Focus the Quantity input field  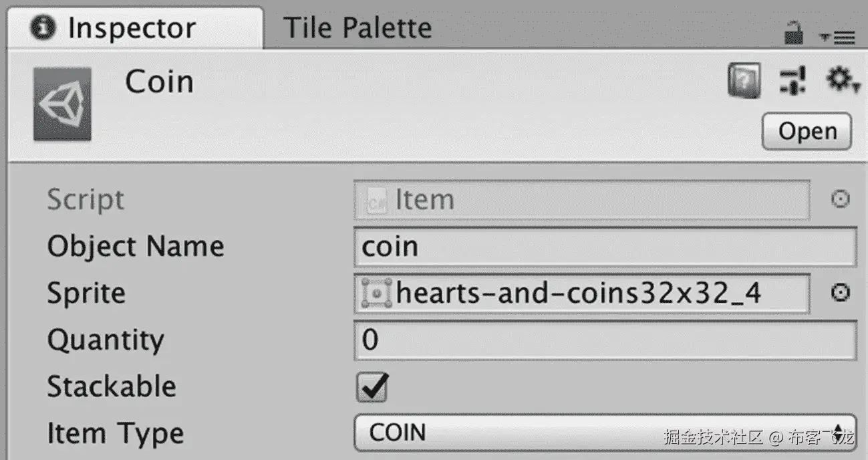click(x=605, y=340)
